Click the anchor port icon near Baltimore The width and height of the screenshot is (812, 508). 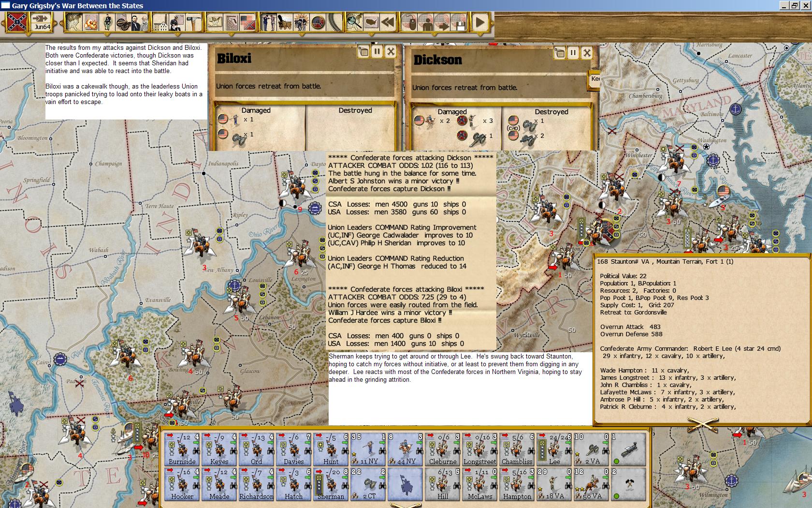coord(735,109)
